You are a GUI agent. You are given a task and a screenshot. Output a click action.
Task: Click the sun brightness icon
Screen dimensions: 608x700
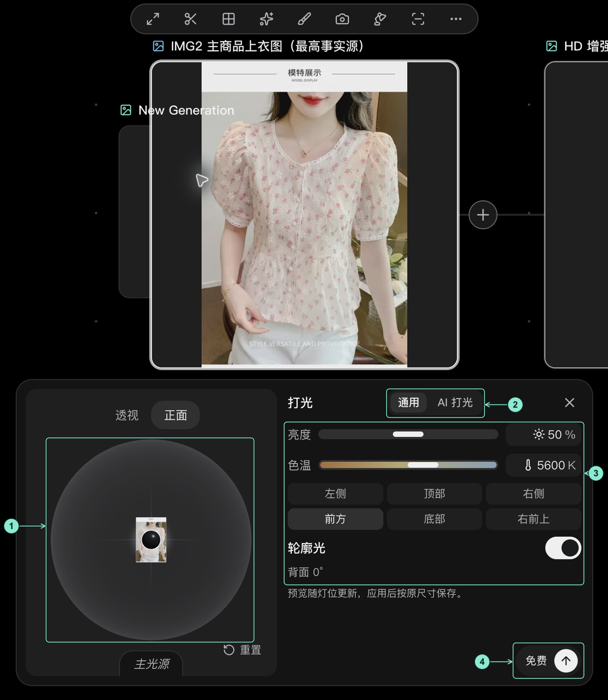(x=539, y=434)
